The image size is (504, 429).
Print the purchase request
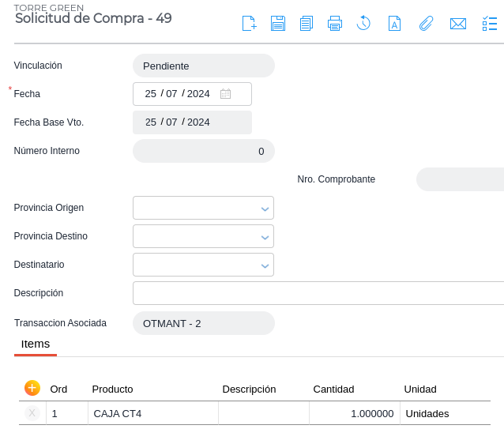coord(335,23)
